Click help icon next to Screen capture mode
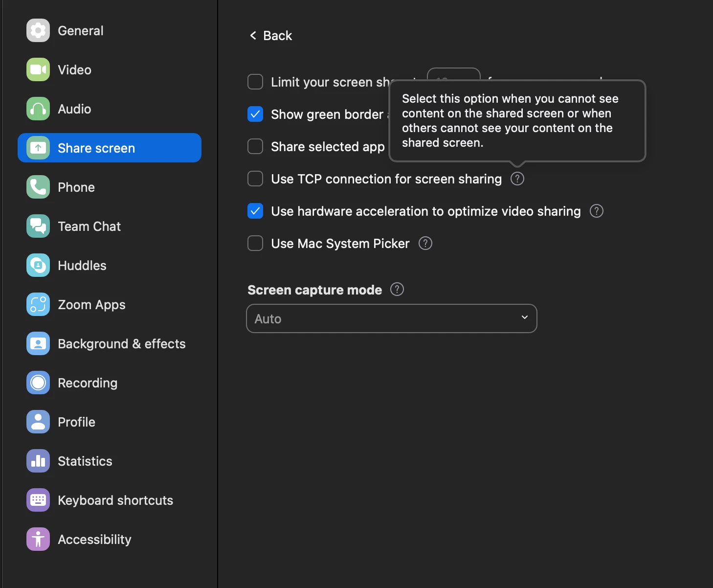The image size is (713, 588). pos(397,290)
